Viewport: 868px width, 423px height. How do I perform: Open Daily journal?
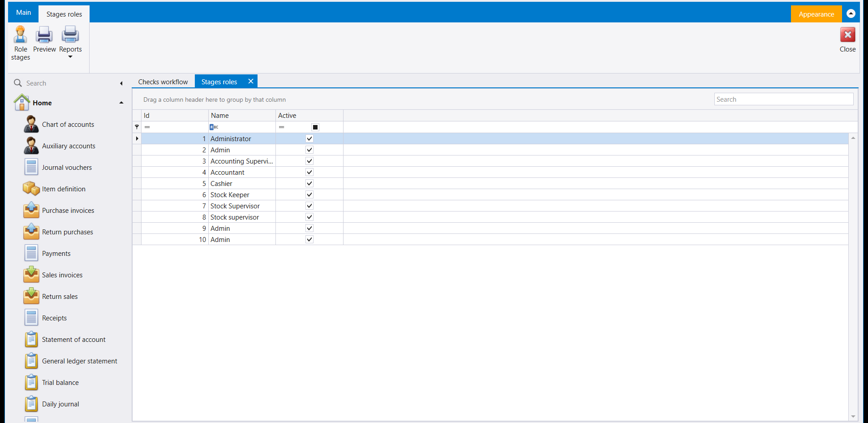(x=60, y=404)
